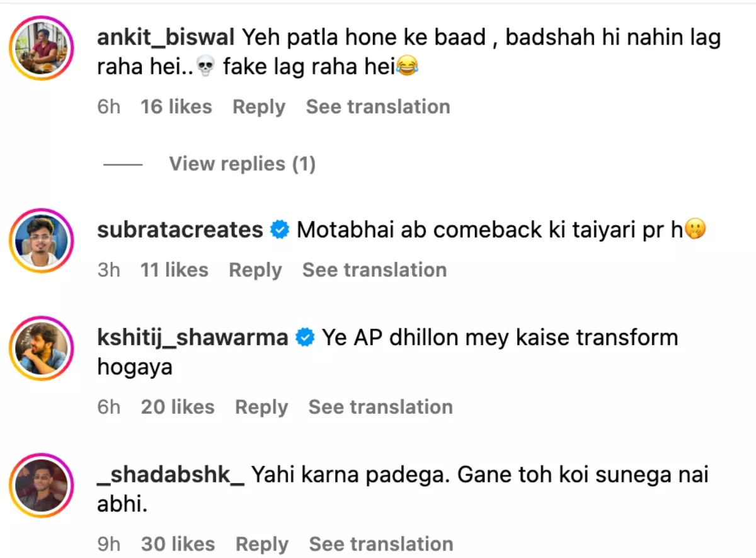See translation of AP dhillon comment

coord(381,407)
